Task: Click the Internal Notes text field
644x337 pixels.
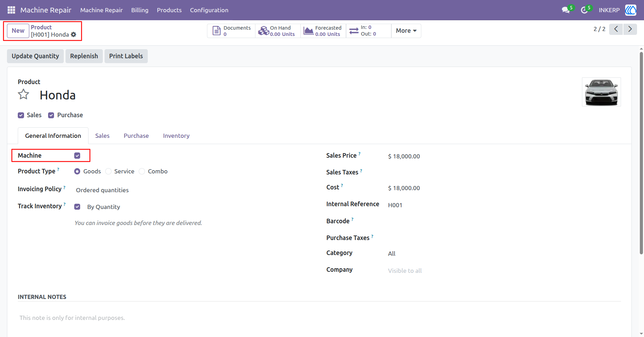Action: (x=319, y=318)
